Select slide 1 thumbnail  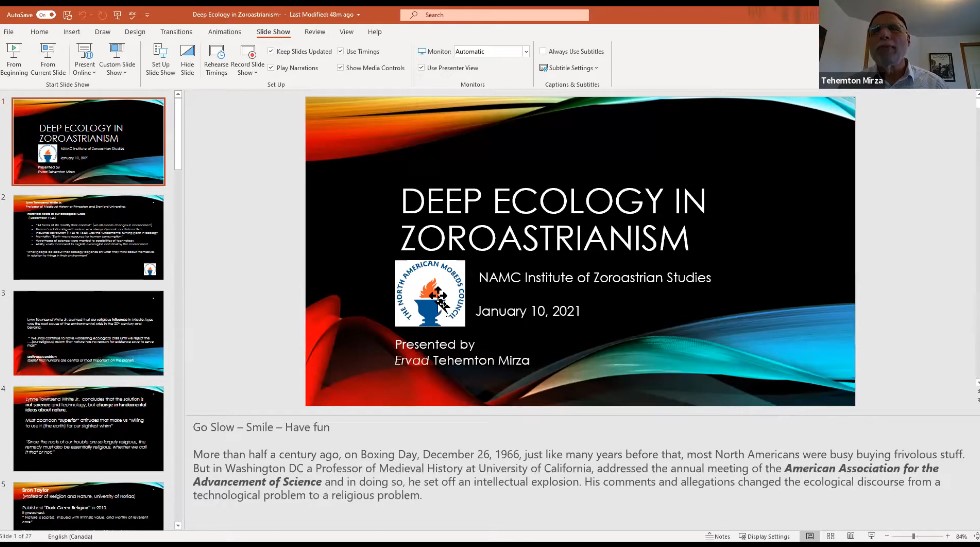[x=89, y=141]
